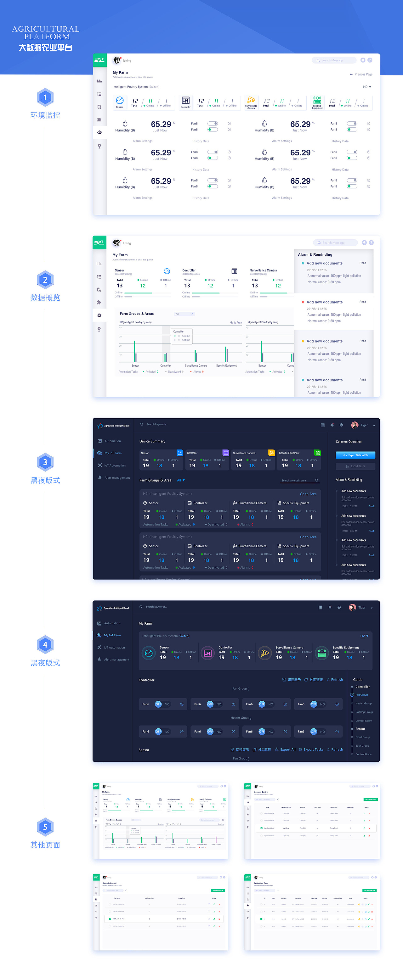Image resolution: width=403 pixels, height=980 pixels.
Task: Click Specific Equipment icon in light monitoring screen
Action: tap(317, 100)
